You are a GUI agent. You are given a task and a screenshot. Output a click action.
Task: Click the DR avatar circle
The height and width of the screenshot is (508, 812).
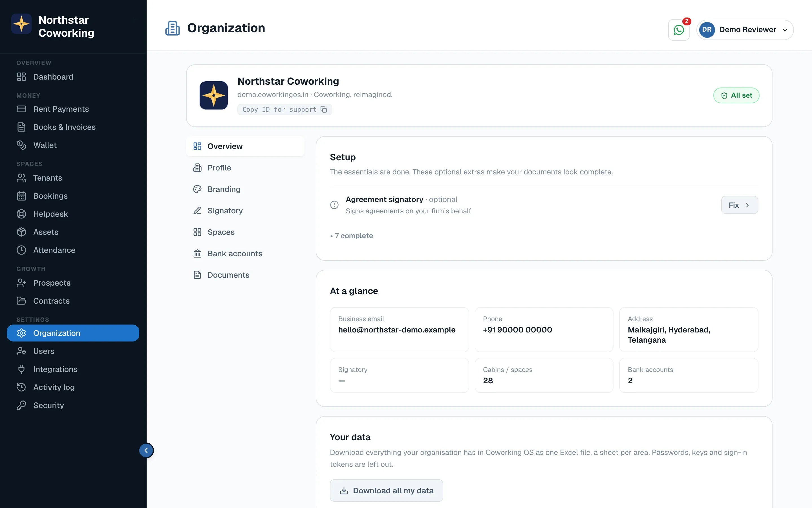point(707,30)
